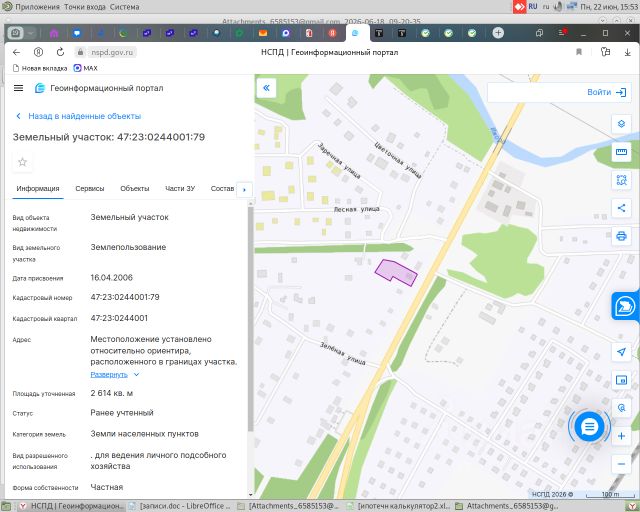This screenshot has width=640, height=512.
Task: Expand the address with Развернуть link
Action: [109, 374]
